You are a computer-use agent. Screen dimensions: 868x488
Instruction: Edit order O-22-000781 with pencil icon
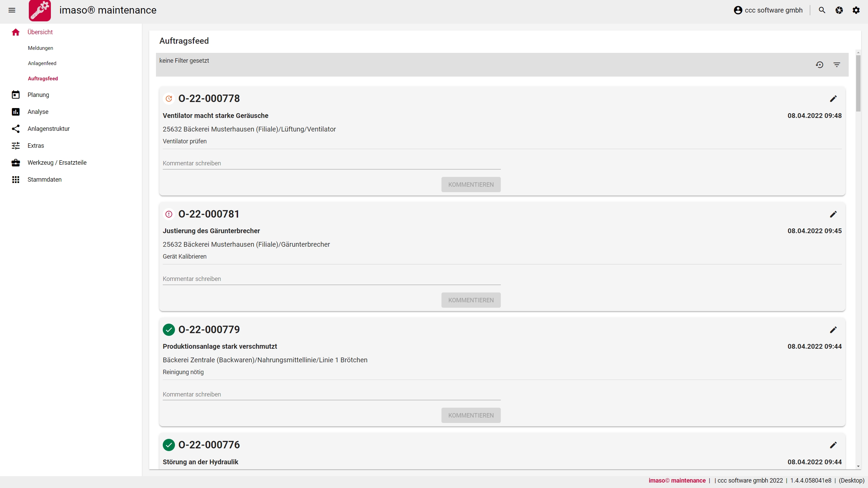(833, 214)
